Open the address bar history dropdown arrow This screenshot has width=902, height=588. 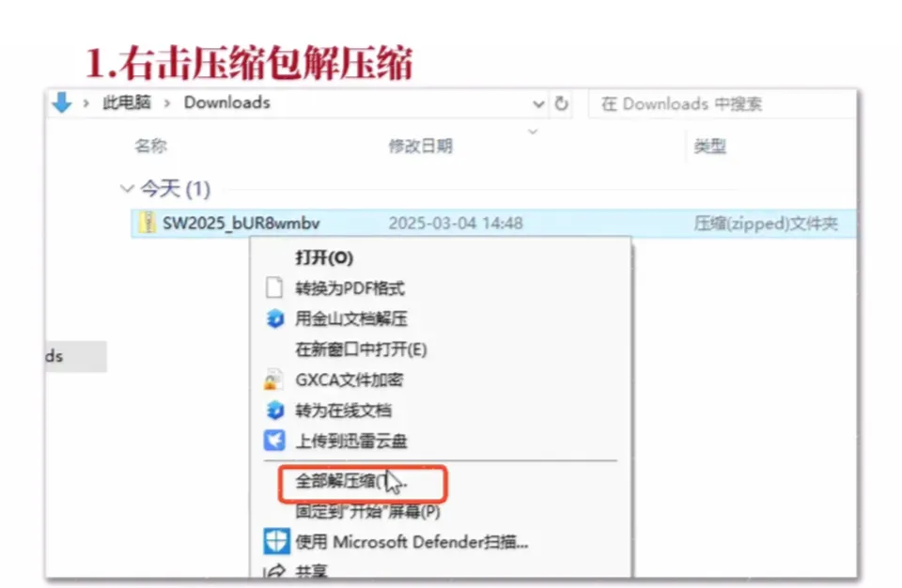pyautogui.click(x=538, y=104)
